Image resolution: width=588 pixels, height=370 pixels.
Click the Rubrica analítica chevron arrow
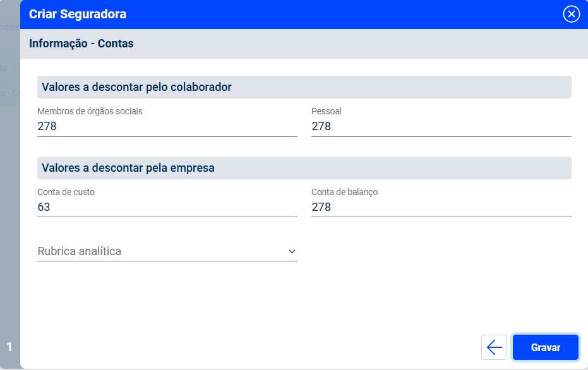point(292,251)
